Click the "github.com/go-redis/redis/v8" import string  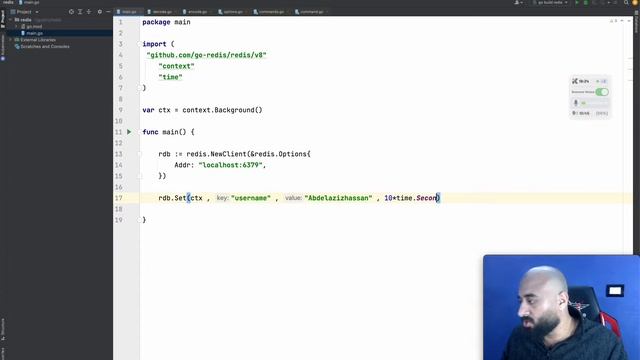coord(207,55)
